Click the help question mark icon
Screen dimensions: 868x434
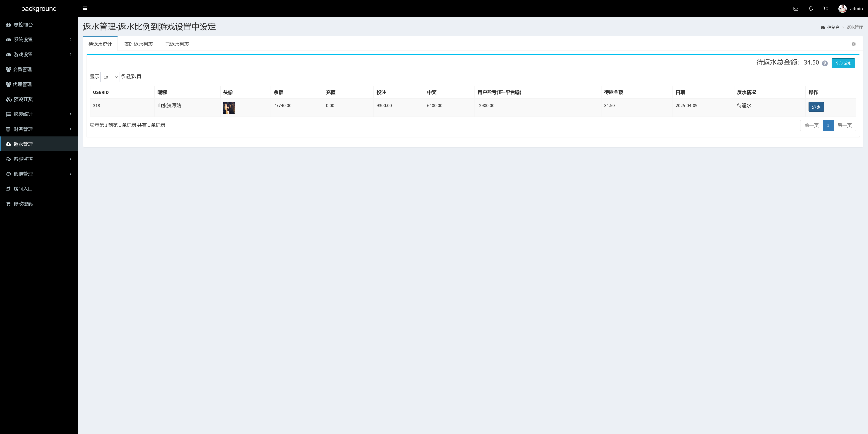click(825, 63)
